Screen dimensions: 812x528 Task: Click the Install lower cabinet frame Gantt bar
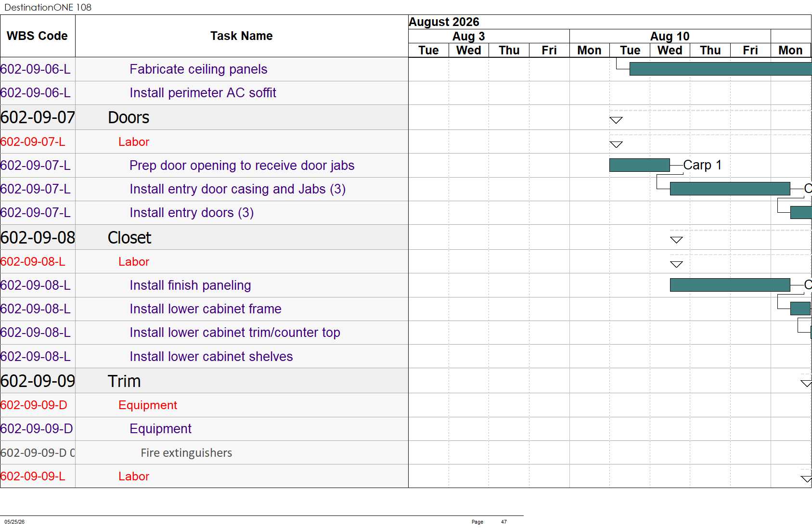pos(800,309)
